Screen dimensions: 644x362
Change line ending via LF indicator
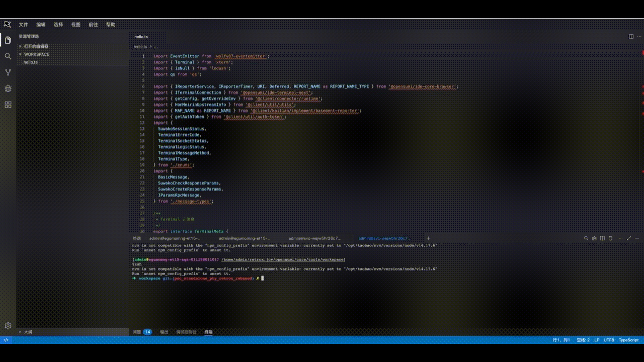597,340
